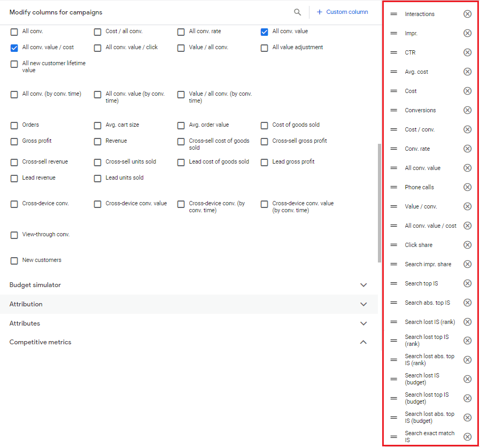The height and width of the screenshot is (448, 480).
Task: Remove the Cost column from list
Action: pos(467,91)
